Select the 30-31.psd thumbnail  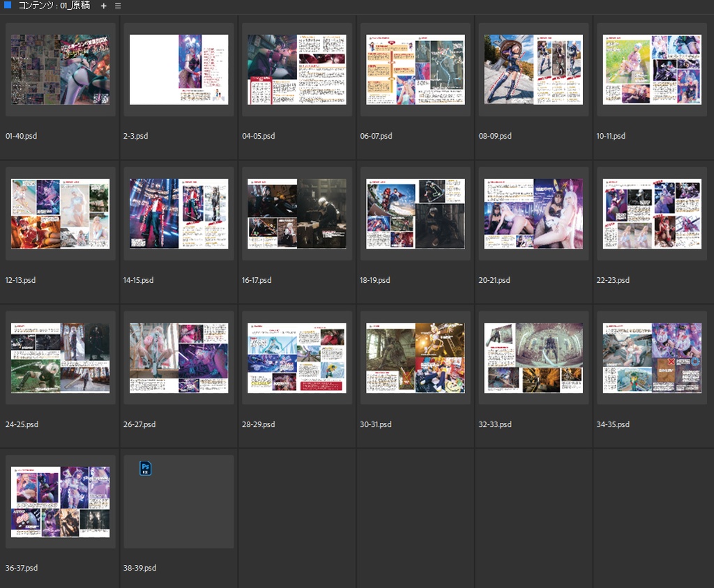coord(416,358)
